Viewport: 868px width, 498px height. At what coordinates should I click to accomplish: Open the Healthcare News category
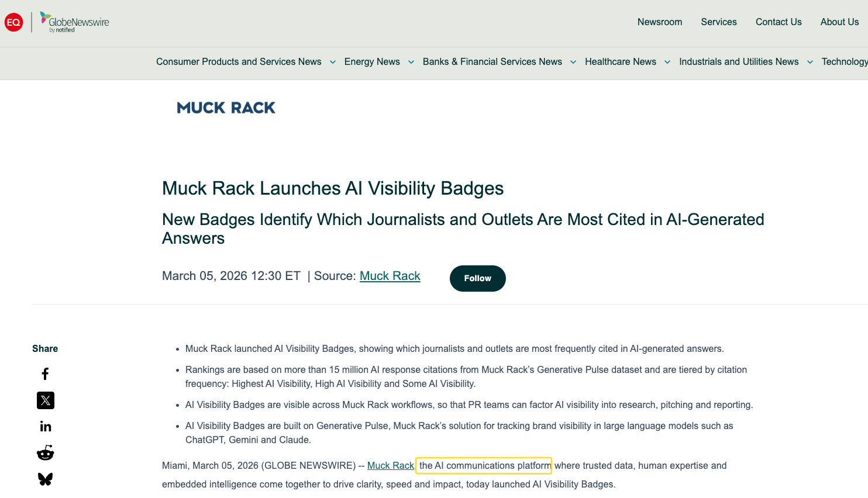[x=621, y=62]
